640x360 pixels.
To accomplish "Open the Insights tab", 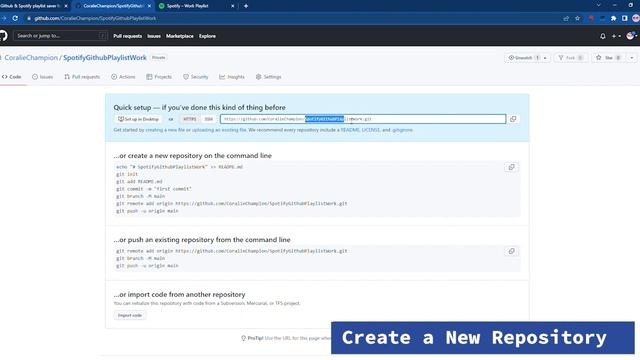I will 232,77.
